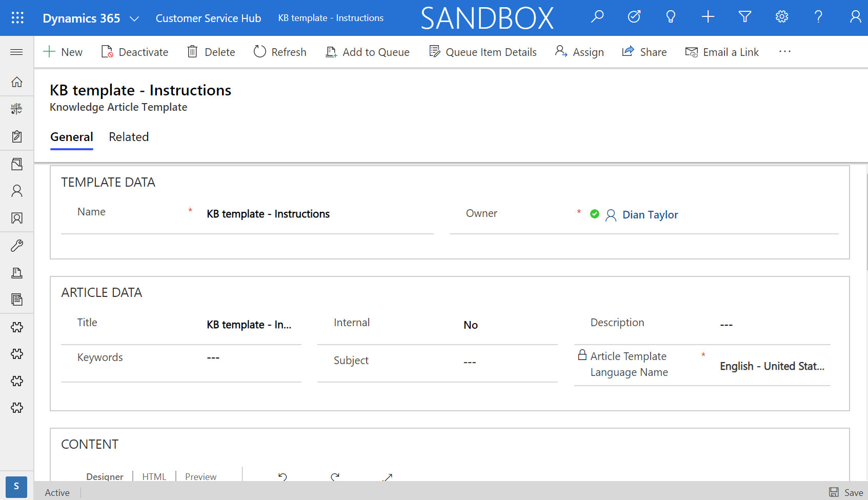The height and width of the screenshot is (500, 868).
Task: Switch to the Related tab
Action: [x=129, y=137]
